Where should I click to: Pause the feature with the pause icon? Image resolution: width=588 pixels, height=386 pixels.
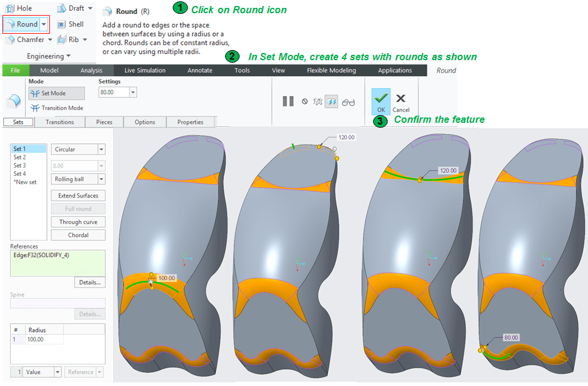(288, 101)
